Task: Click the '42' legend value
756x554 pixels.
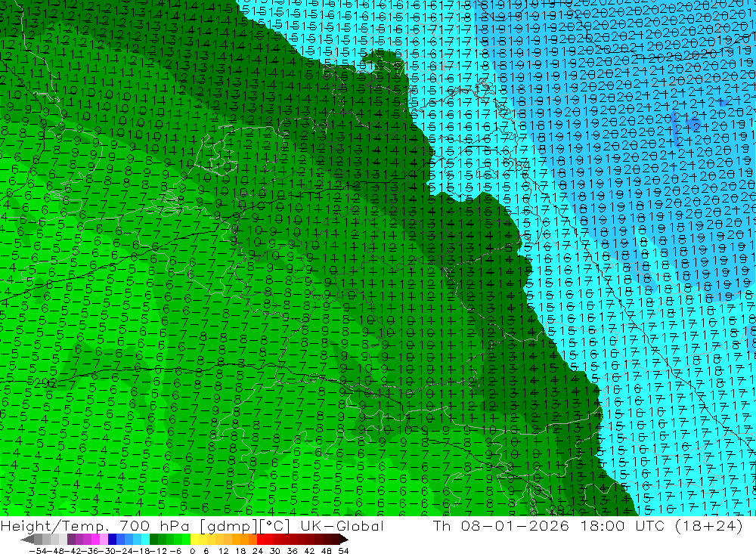Action: click(x=309, y=551)
